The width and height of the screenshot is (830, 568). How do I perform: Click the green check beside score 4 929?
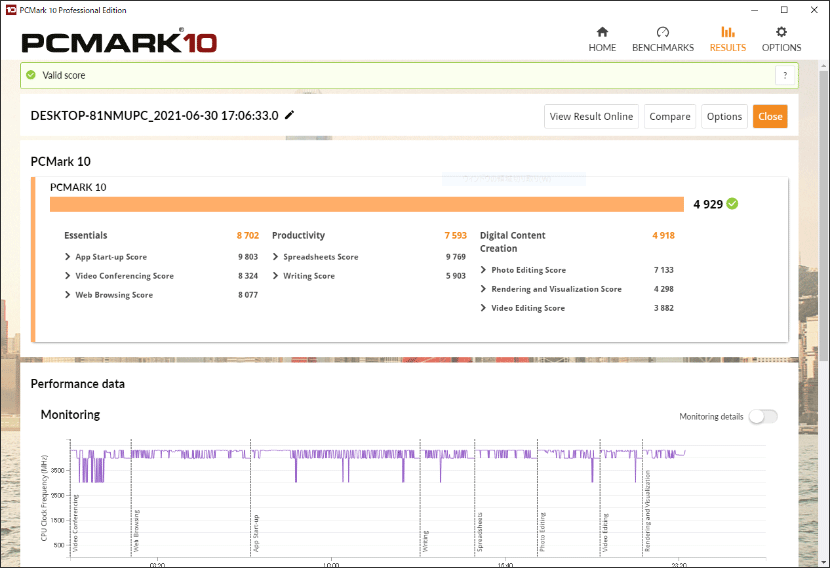[732, 204]
